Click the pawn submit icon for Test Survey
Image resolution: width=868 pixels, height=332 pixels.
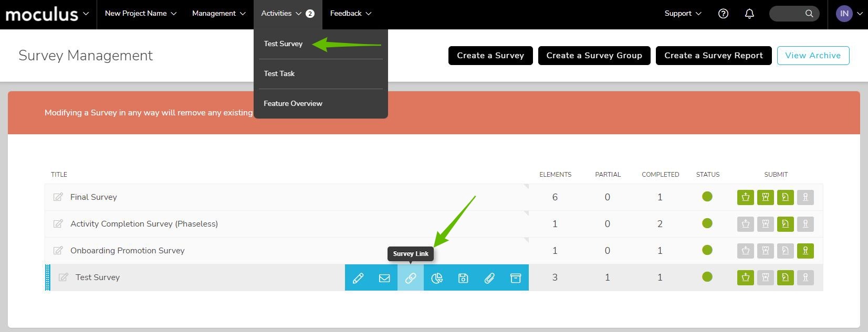(806, 277)
